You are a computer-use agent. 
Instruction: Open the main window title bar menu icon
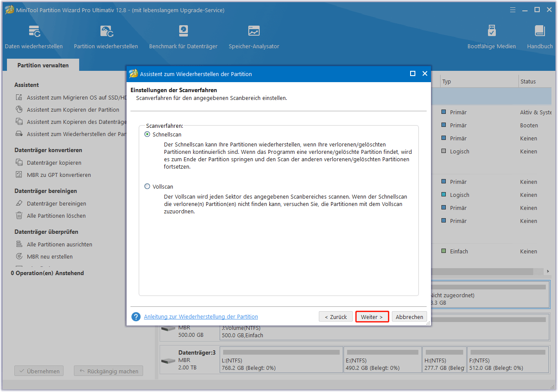[512, 10]
